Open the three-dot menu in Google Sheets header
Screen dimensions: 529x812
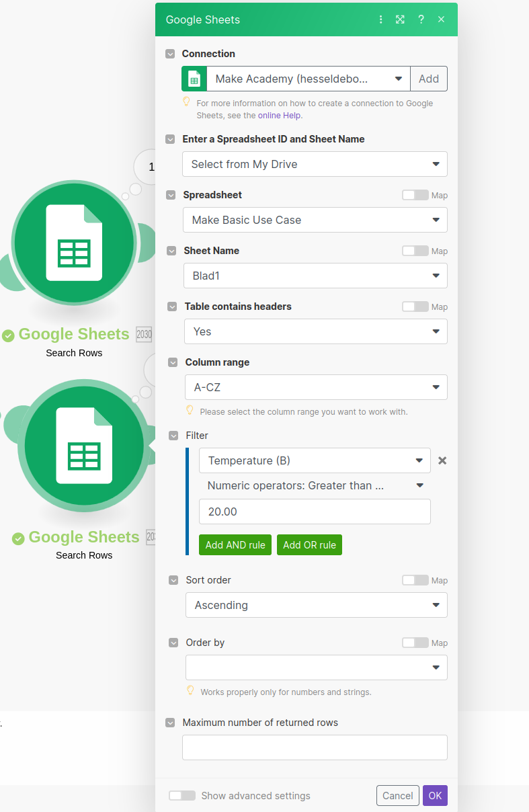[x=381, y=19]
